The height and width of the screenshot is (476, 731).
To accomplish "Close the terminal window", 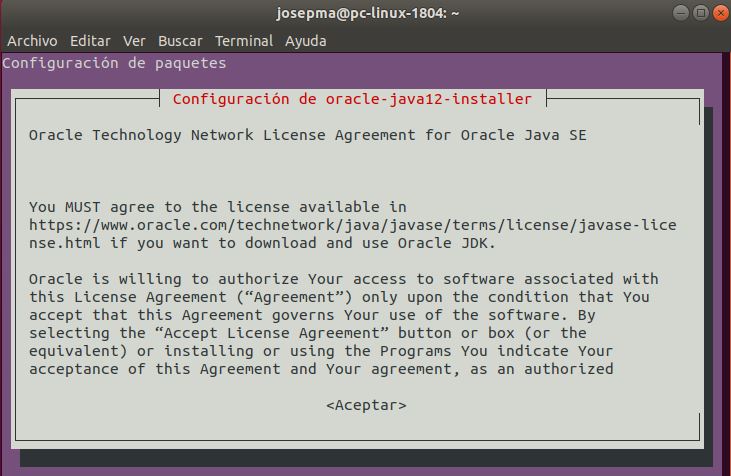I will pyautogui.click(x=721, y=13).
